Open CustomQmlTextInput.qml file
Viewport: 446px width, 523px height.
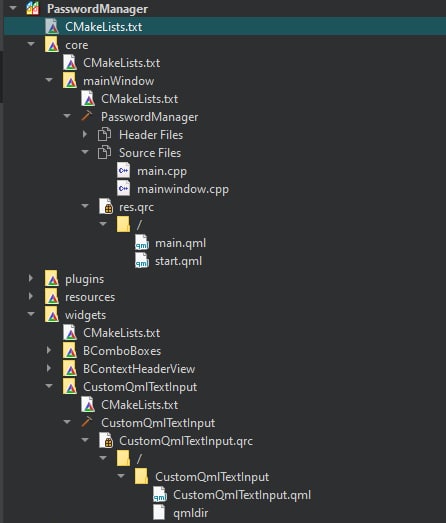coord(242,495)
